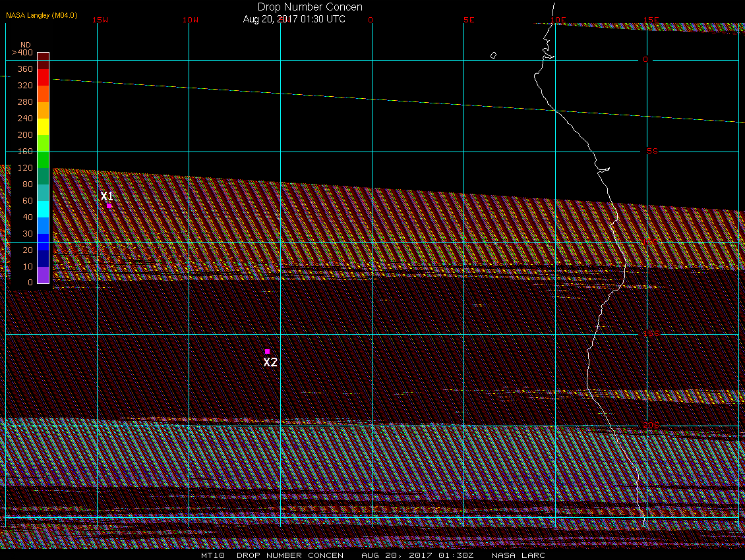The image size is (745, 560).
Task: Pick the cyan segment of the ND colorbar
Action: (44, 209)
